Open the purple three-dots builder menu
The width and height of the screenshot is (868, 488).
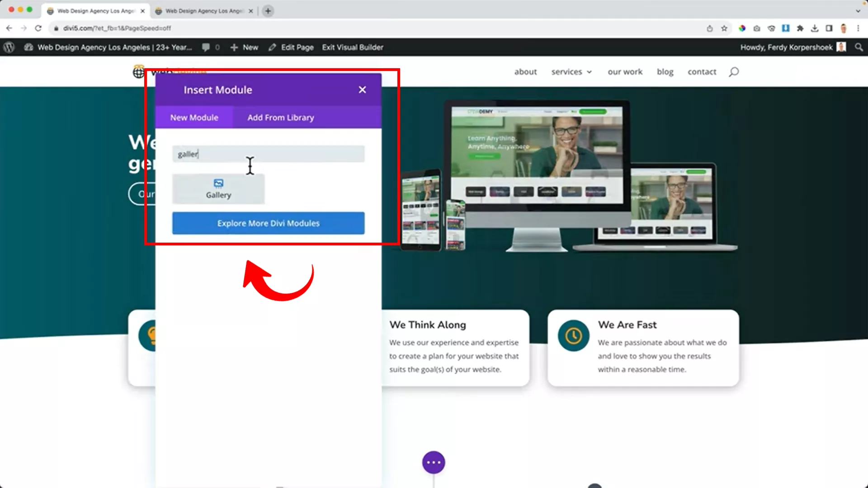point(433,462)
